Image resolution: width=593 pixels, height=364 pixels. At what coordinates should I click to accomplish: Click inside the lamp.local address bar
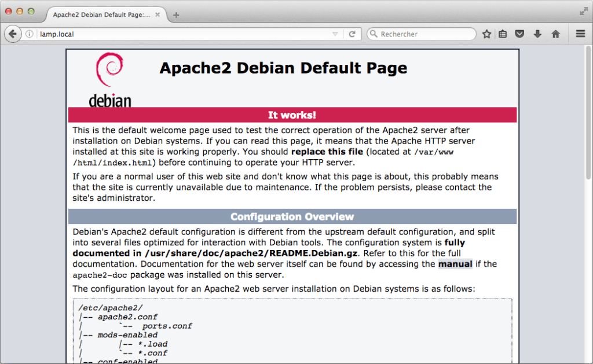tap(174, 34)
